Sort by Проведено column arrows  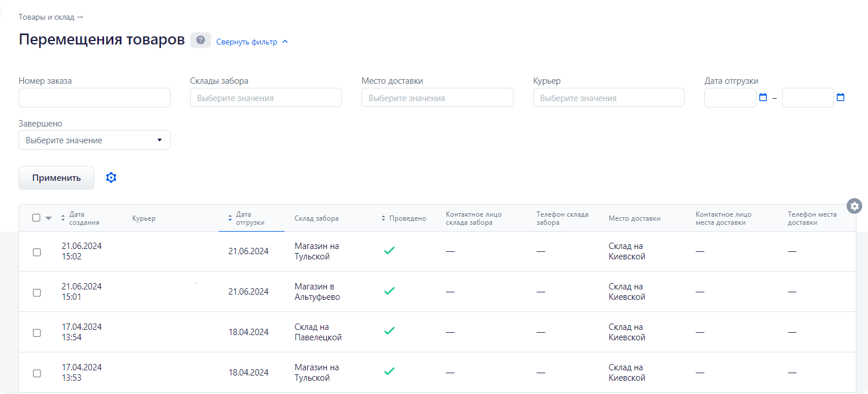[383, 218]
